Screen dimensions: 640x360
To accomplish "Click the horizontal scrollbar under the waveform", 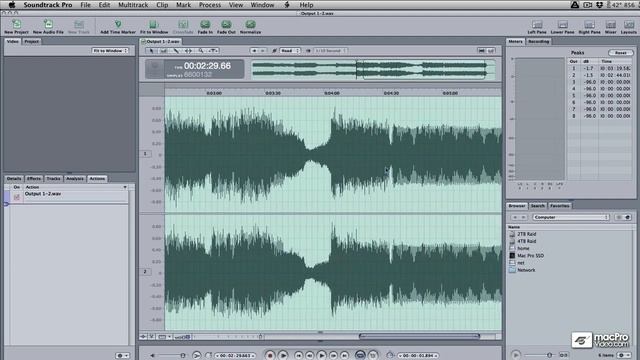I will tap(419, 336).
